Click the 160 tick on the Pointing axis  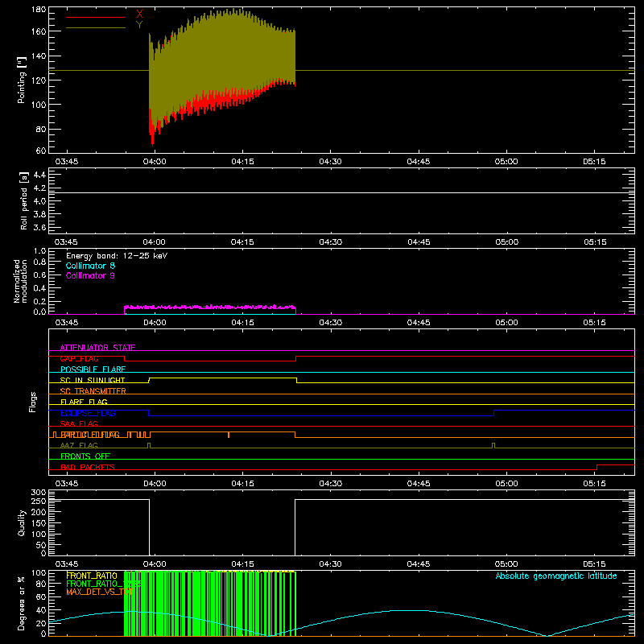coord(39,31)
